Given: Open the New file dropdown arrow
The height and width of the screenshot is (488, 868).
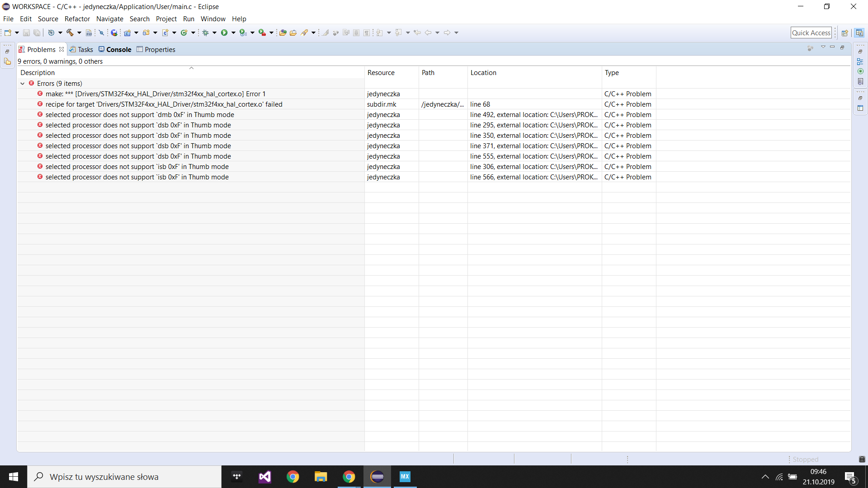Looking at the screenshot, I should click(x=17, y=33).
